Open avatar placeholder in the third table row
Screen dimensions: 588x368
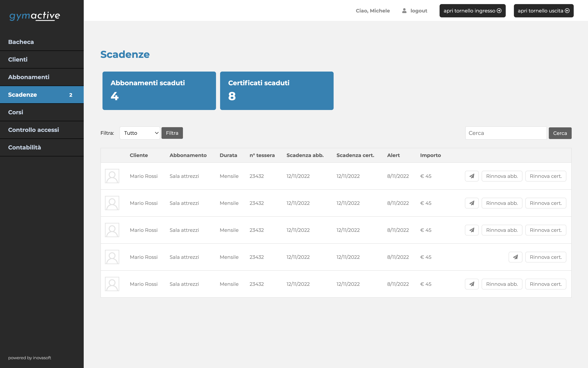pyautogui.click(x=112, y=230)
